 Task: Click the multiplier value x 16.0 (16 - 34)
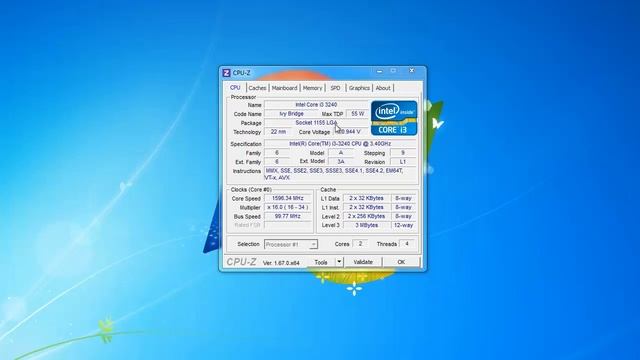coord(288,207)
